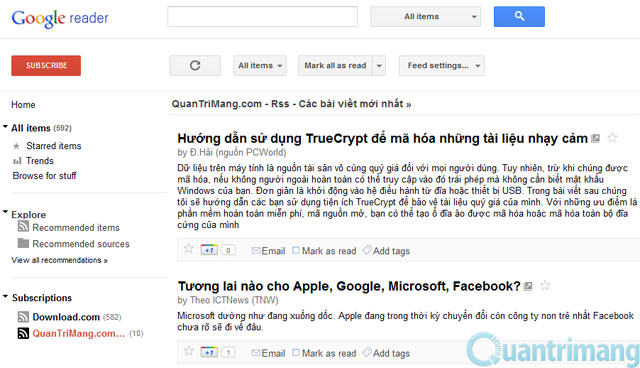Click the +1 count 1 bubble
Screen dimensions: 640x368
(228, 352)
